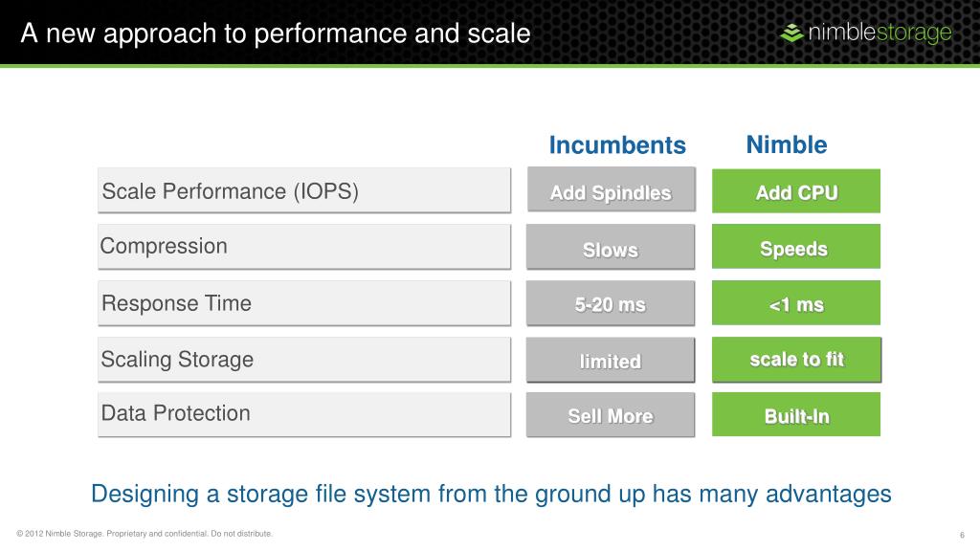980x551 pixels.
Task: Select the 'Sell More' box
Action: 610,415
